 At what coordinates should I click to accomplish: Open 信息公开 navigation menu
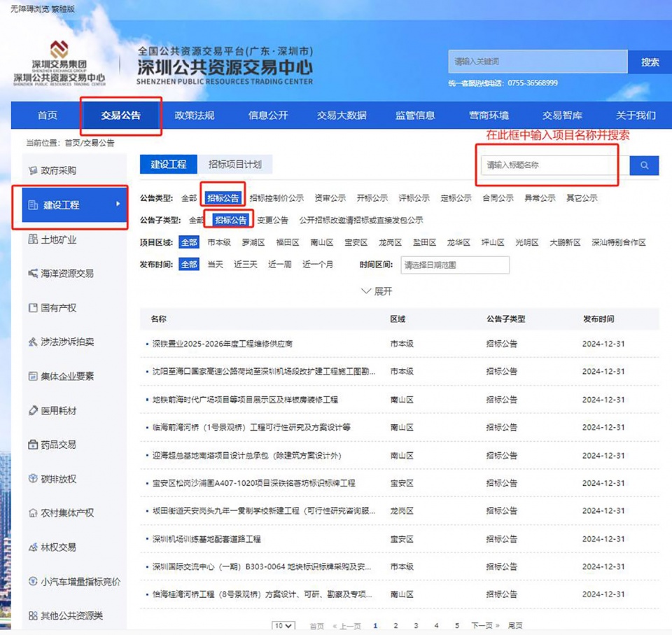click(x=268, y=116)
